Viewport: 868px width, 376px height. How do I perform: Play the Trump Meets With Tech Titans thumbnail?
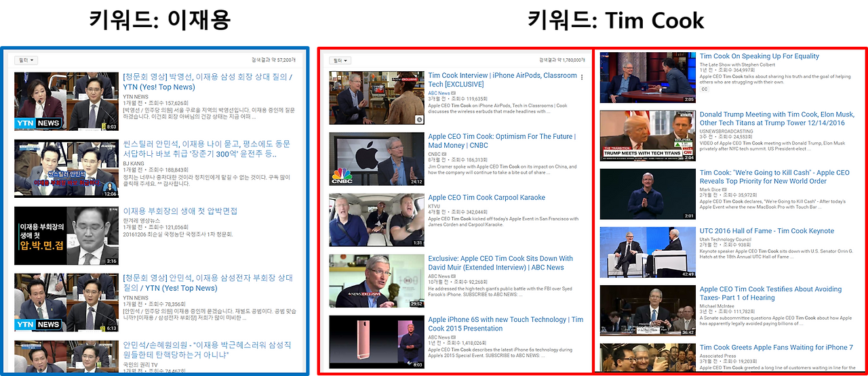pos(648,135)
